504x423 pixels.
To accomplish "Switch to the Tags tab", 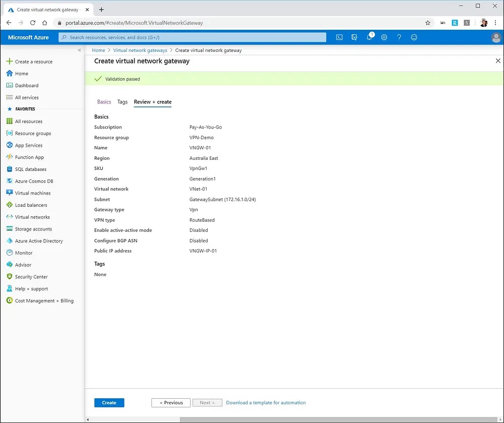I will point(122,102).
